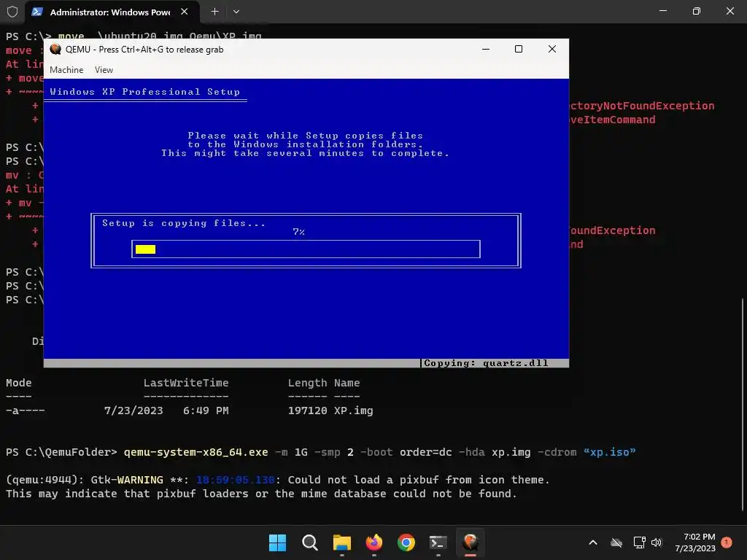The height and width of the screenshot is (560, 747).
Task: Click the Mode column header
Action: [18, 383]
